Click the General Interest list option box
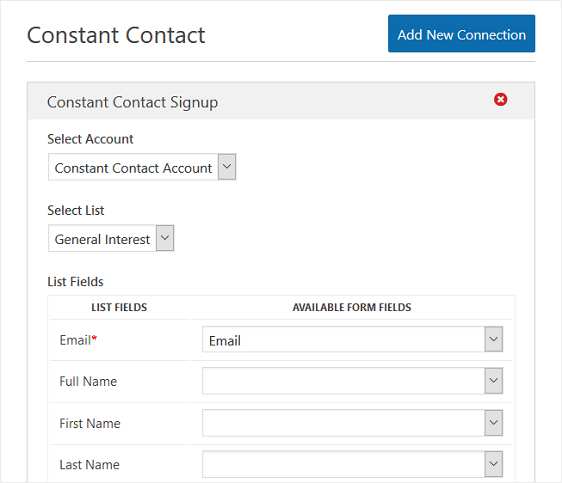 [x=111, y=238]
